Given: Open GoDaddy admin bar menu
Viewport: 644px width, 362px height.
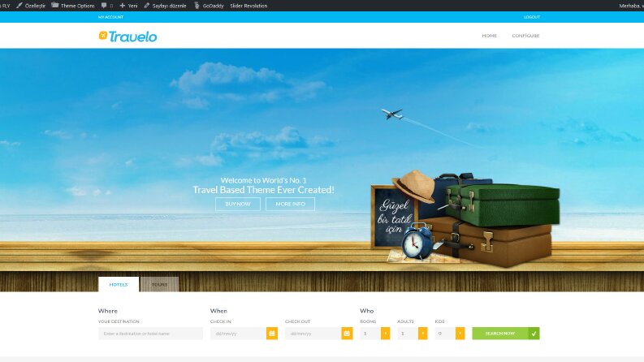Looking at the screenshot, I should (209, 6).
